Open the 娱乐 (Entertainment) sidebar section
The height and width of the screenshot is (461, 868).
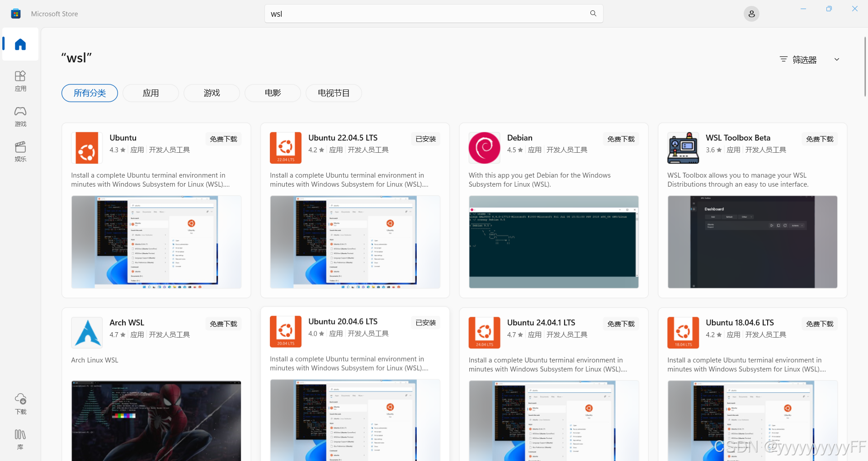(x=20, y=151)
